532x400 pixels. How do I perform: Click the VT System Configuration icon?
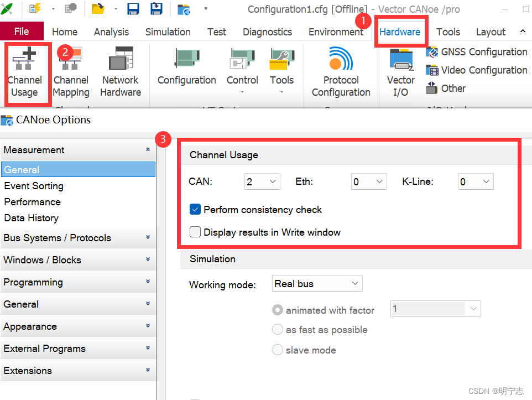click(x=186, y=66)
